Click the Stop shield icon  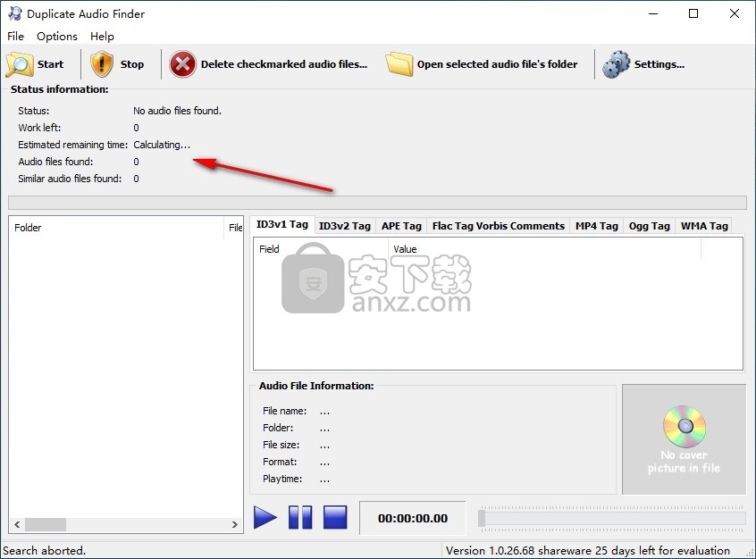click(x=102, y=64)
